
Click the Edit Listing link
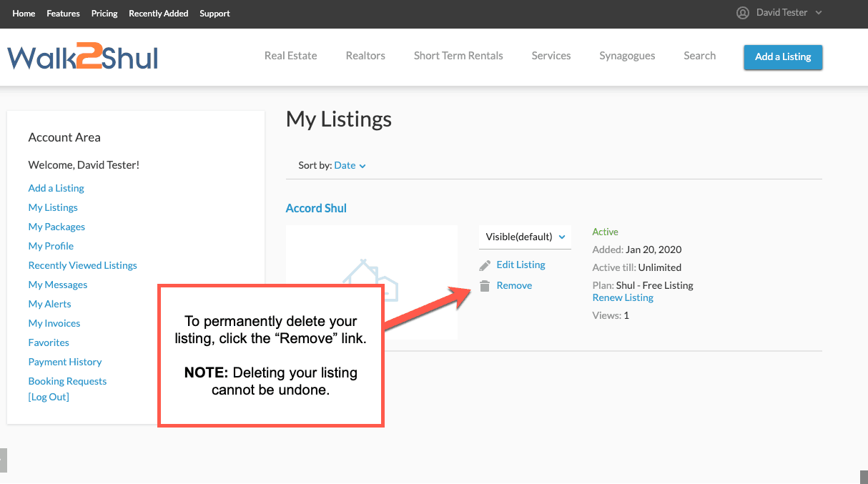coord(521,265)
